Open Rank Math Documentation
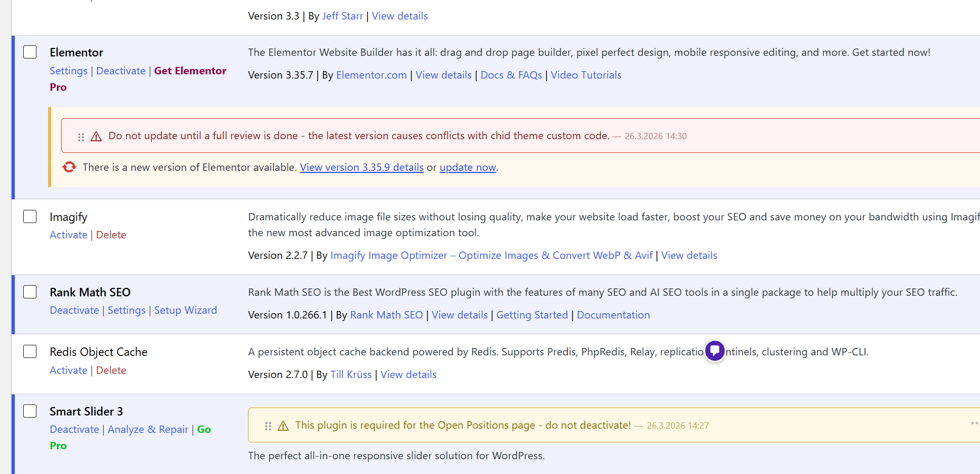The width and height of the screenshot is (980, 474). tap(613, 315)
